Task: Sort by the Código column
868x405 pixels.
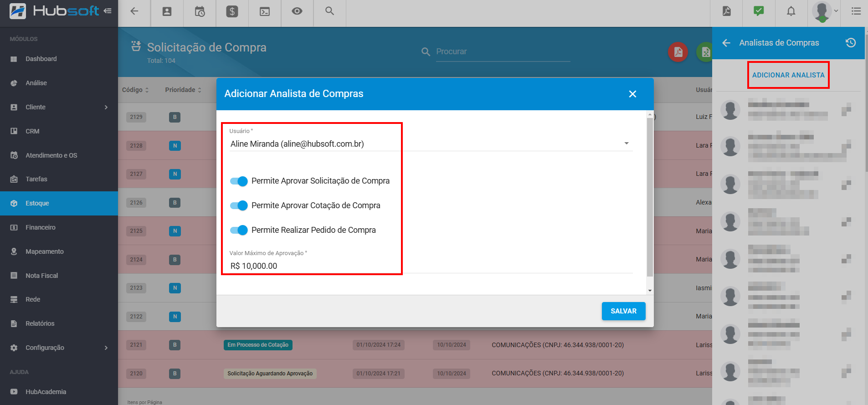Action: [x=135, y=90]
